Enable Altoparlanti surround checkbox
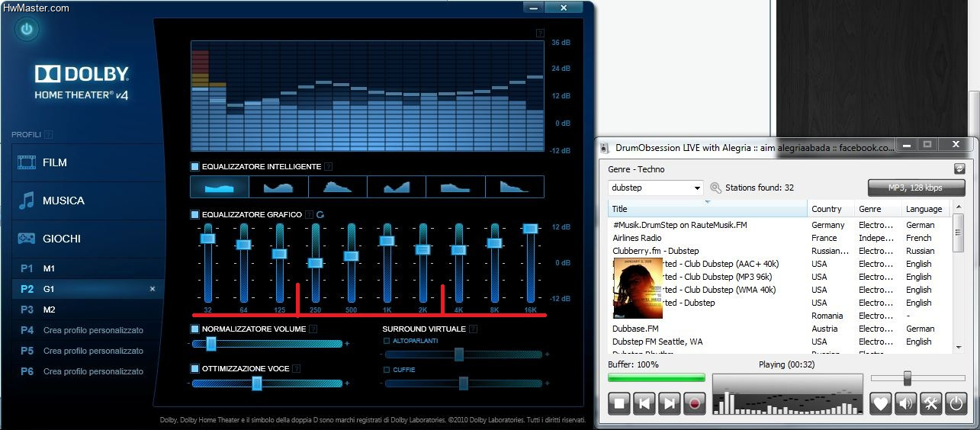The image size is (980, 430). (387, 341)
